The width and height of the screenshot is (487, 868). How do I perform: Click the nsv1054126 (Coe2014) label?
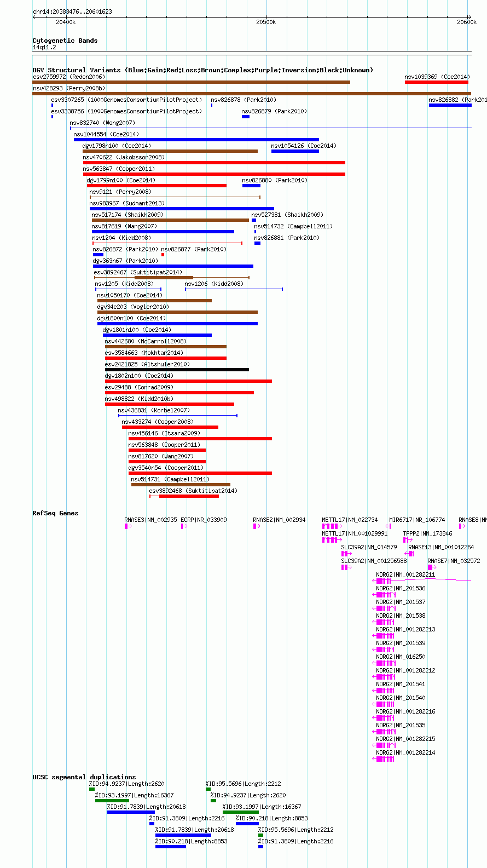tap(304, 146)
